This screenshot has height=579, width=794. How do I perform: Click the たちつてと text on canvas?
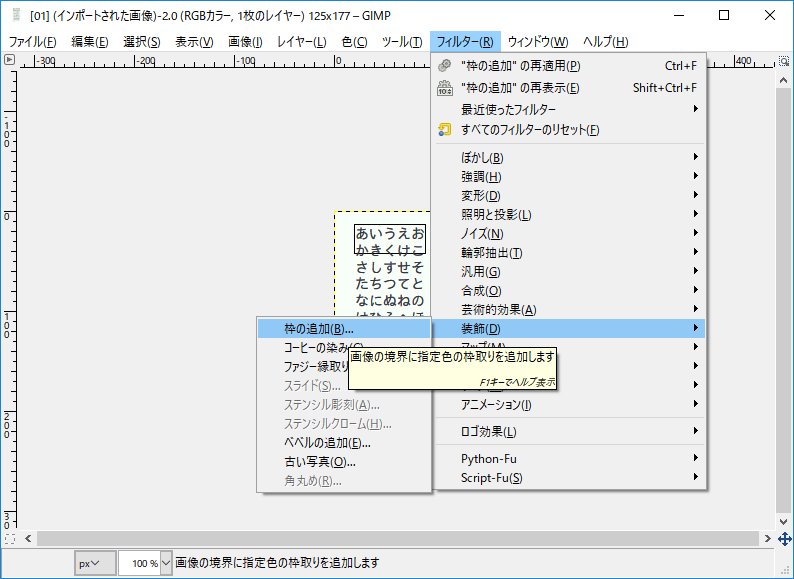pyautogui.click(x=389, y=283)
